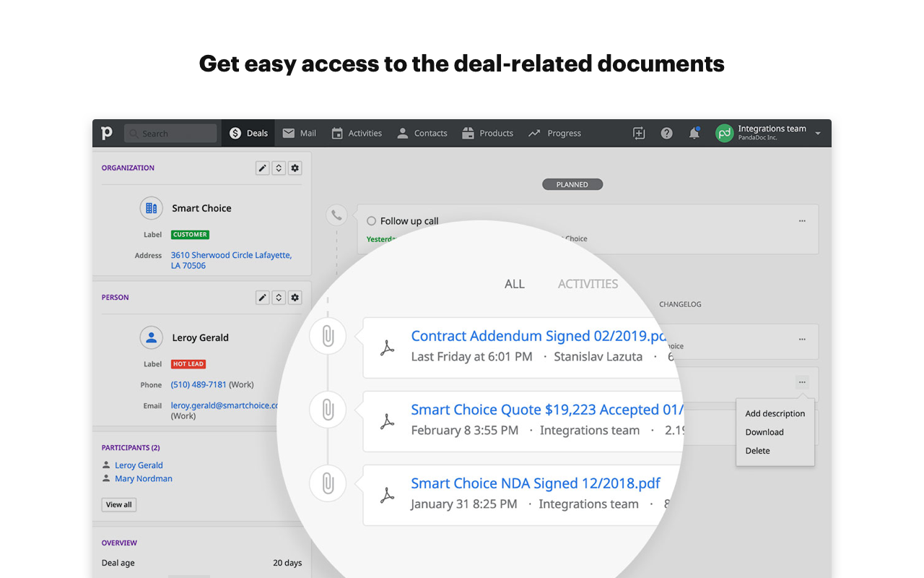Click the PARTICIPANTS (2) heading
The height and width of the screenshot is (578, 924).
[x=131, y=448]
